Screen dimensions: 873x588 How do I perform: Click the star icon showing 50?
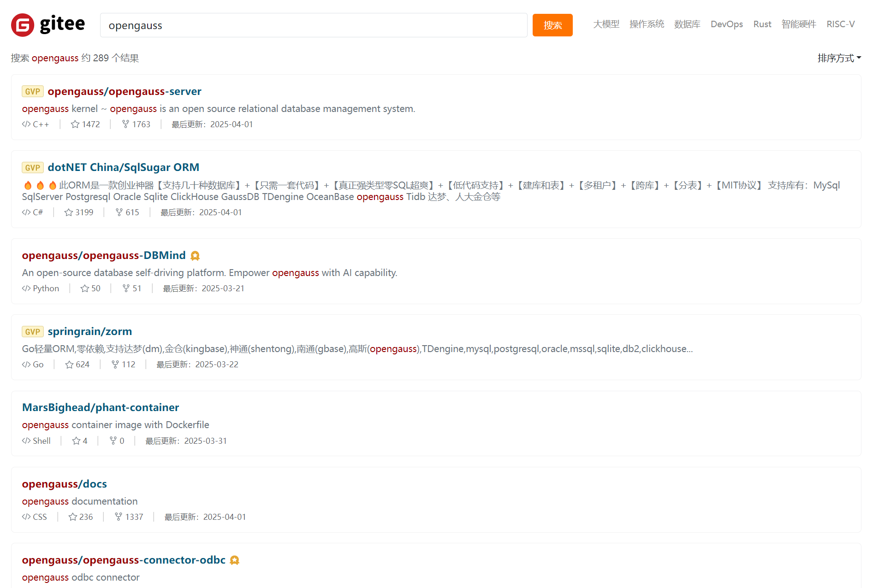[85, 288]
